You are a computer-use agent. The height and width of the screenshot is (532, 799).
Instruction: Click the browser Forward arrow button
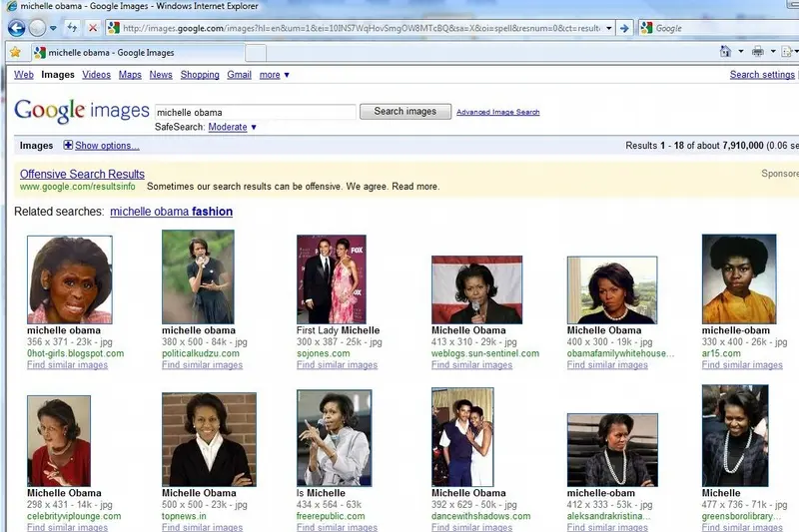coord(37,28)
